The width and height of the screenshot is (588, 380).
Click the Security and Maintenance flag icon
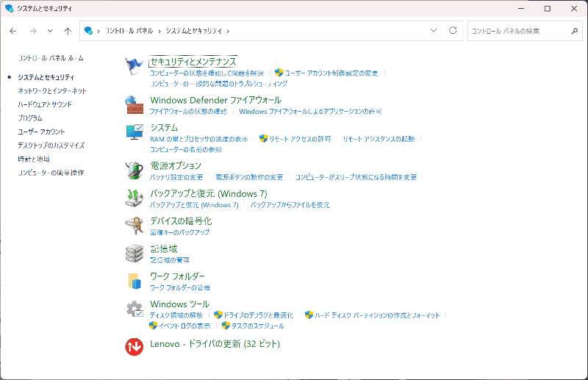tap(134, 67)
